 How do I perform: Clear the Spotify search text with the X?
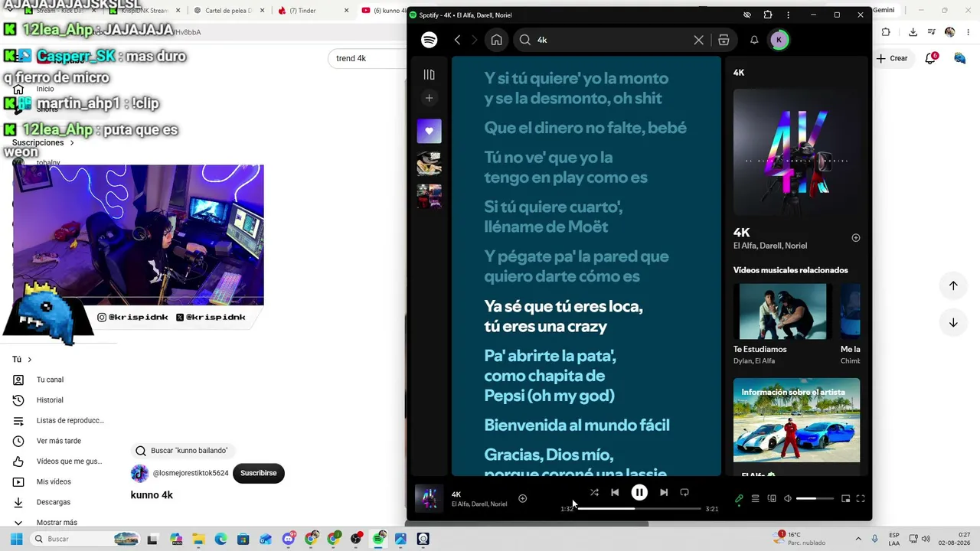(x=698, y=40)
